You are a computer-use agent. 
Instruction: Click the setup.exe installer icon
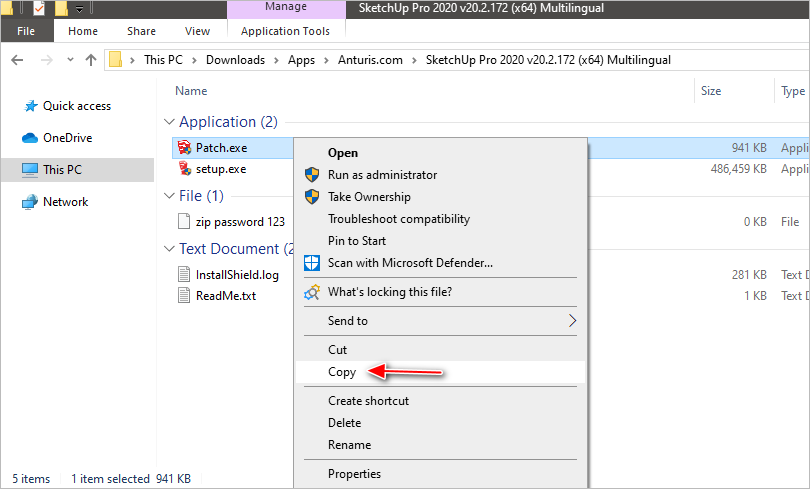(x=184, y=169)
